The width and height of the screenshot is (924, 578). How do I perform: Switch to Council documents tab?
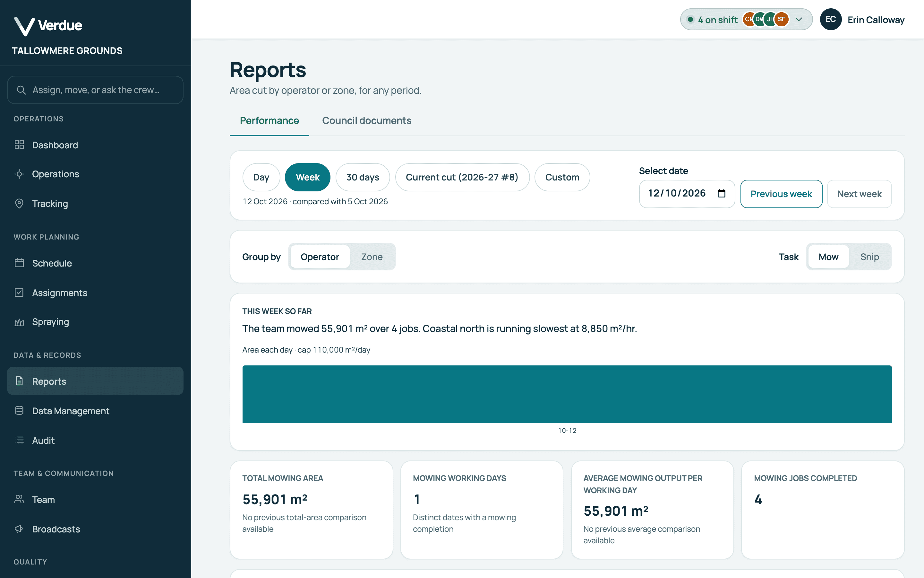(x=366, y=120)
